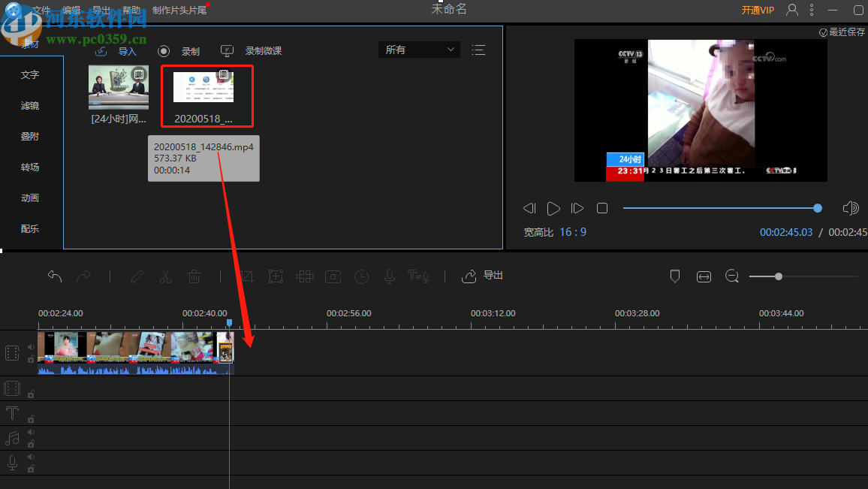Mute the music track speaker icon
868x489 pixels.
tap(31, 433)
